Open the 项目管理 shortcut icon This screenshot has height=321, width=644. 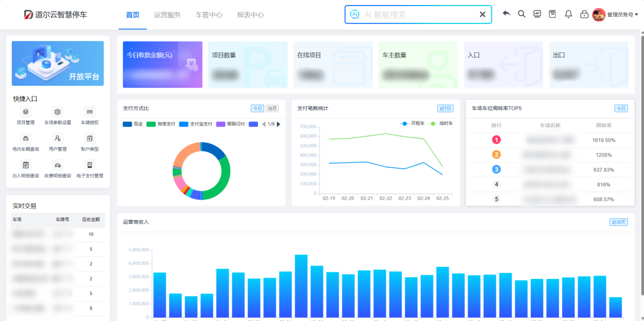26,112
